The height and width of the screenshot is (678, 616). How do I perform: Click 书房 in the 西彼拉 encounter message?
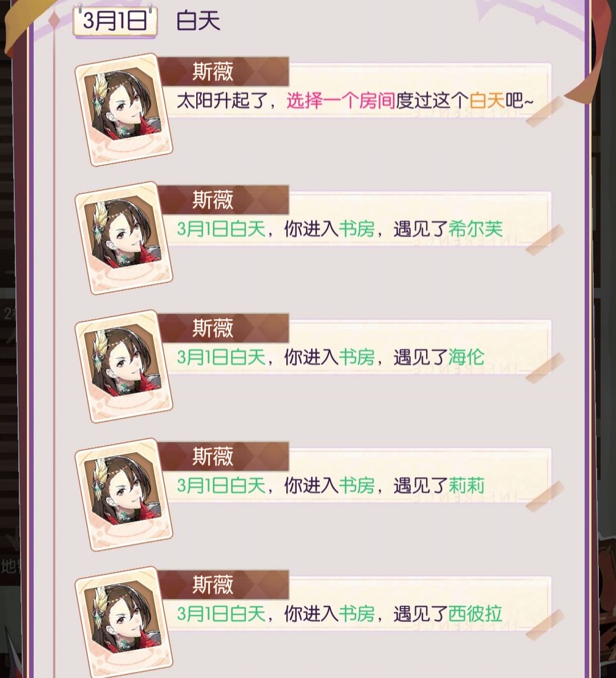pyautogui.click(x=356, y=614)
